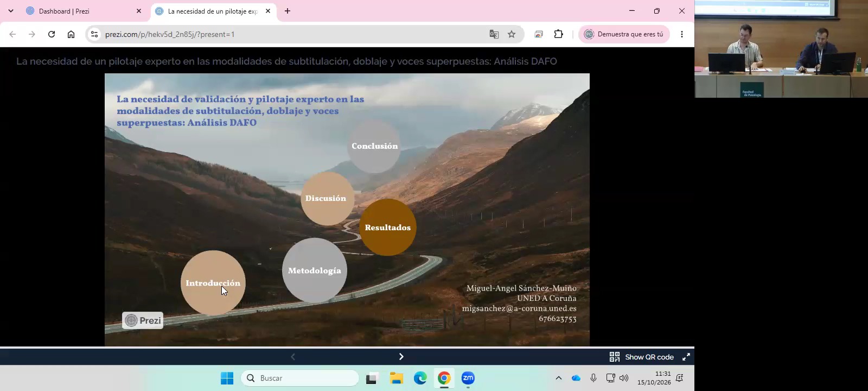Open the Chrome extensions puzzle icon

pyautogui.click(x=559, y=34)
